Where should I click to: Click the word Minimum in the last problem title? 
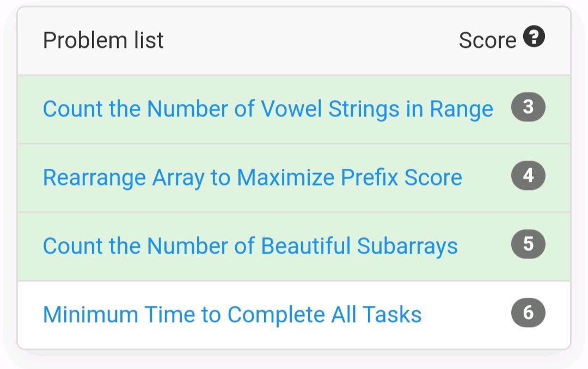(x=90, y=315)
